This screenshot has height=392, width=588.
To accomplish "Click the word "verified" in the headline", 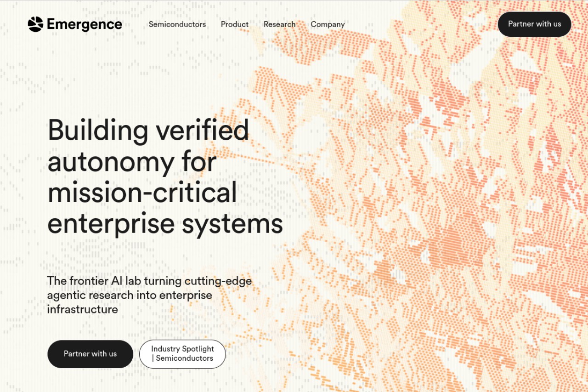I will pos(203,129).
